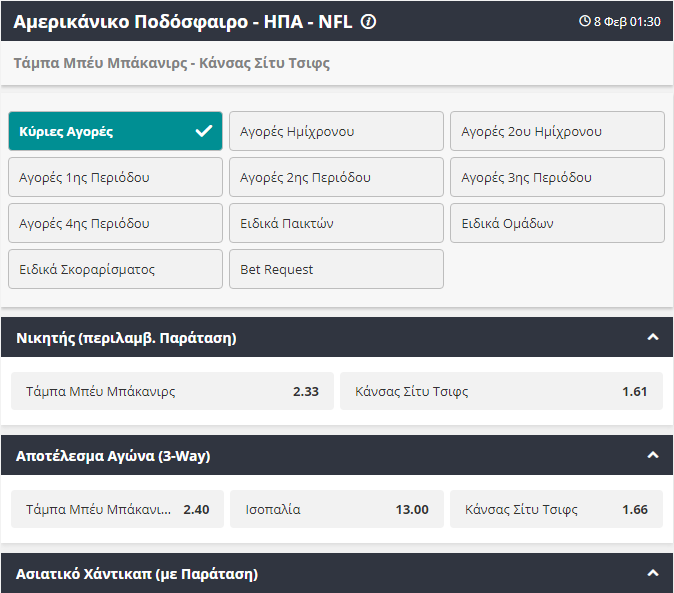Screen dimensions: 674x593
Task: Open the Αγορές Ημίχρονου tab
Action: point(336,131)
